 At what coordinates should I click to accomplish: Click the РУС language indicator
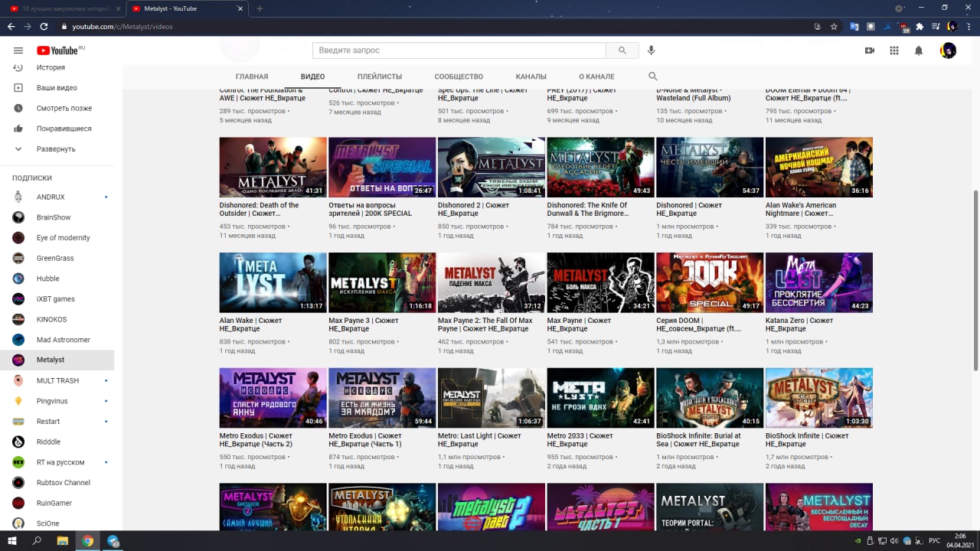(x=935, y=541)
